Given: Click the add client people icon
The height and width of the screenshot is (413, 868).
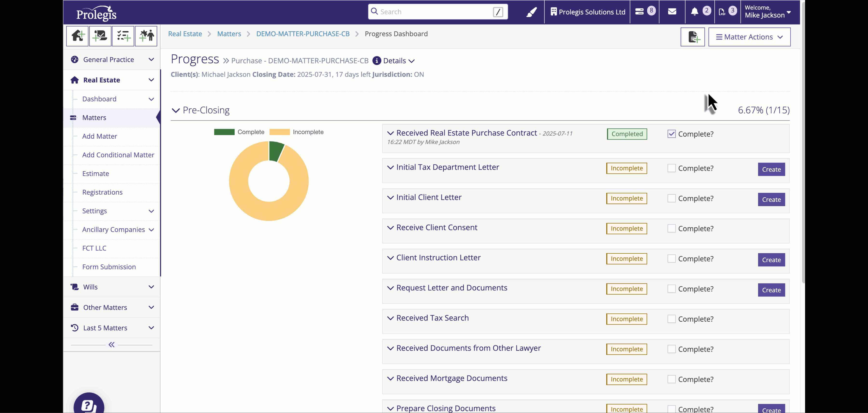Looking at the screenshot, I should click(146, 36).
